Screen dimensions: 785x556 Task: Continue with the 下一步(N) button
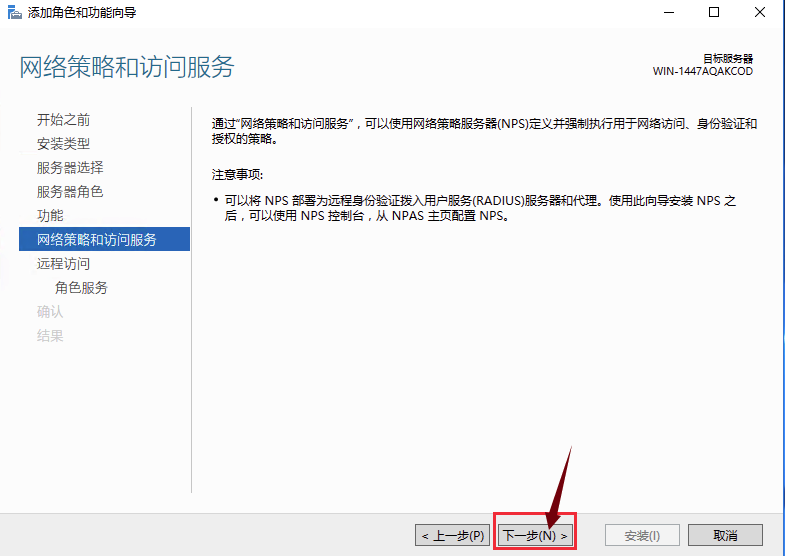point(536,536)
